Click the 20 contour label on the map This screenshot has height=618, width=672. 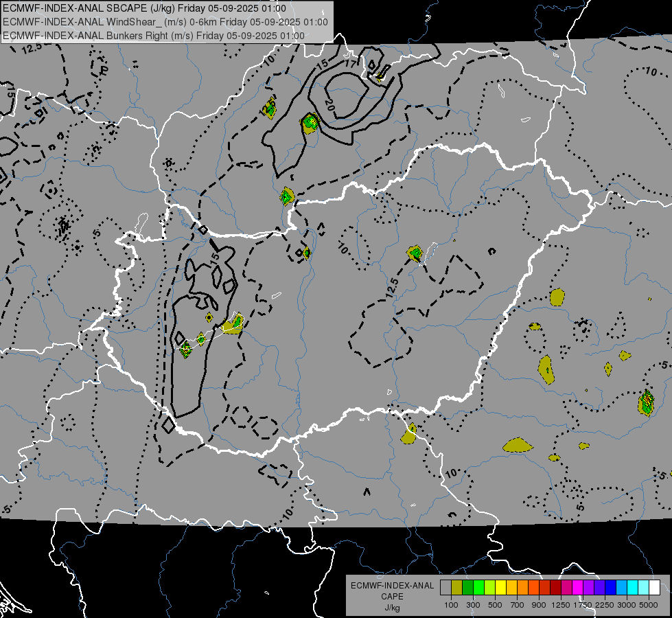click(x=329, y=105)
